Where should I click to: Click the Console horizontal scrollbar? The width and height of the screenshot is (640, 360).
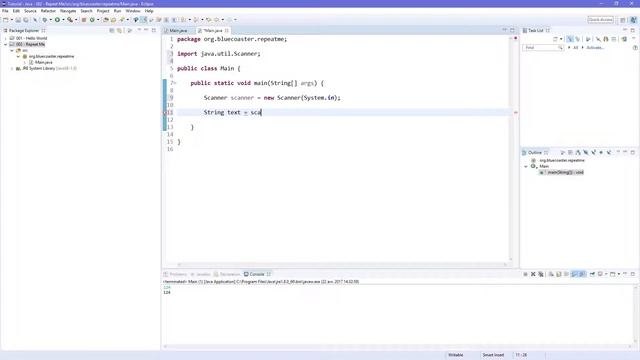coord(398,347)
